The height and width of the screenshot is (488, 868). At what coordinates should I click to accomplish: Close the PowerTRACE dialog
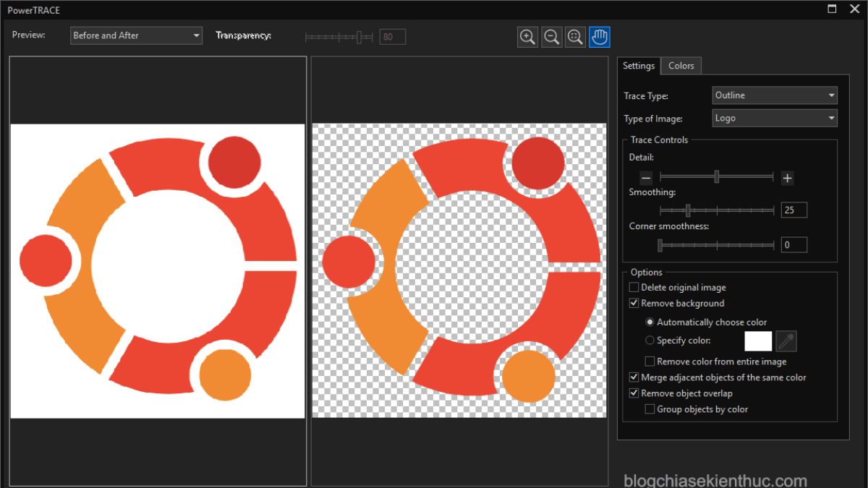854,9
